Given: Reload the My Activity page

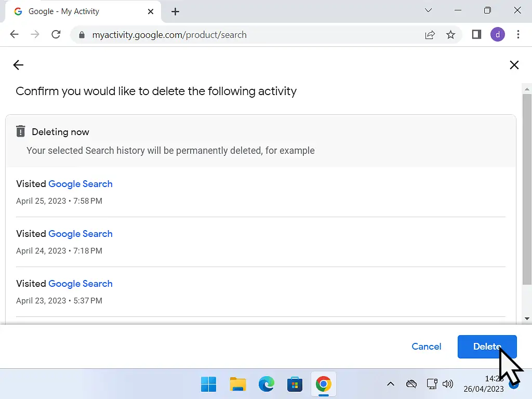Looking at the screenshot, I should (x=56, y=35).
